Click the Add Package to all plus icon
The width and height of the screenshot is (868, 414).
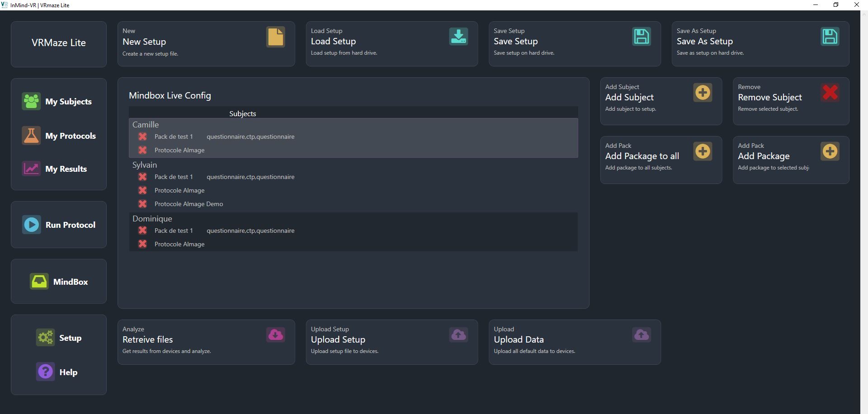pos(703,151)
